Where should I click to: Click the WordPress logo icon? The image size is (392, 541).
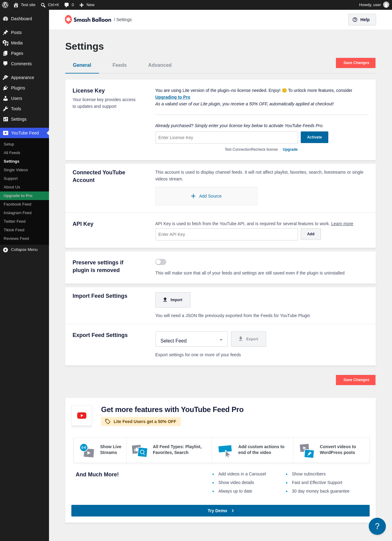click(5, 5)
